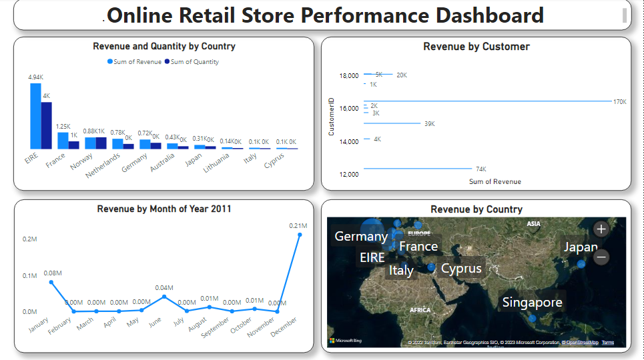
Task: Select the 170K customer revenue bar
Action: tap(487, 101)
